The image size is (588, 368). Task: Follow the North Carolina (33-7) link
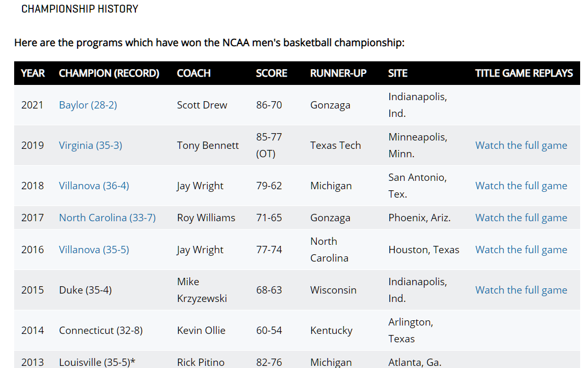click(x=107, y=218)
